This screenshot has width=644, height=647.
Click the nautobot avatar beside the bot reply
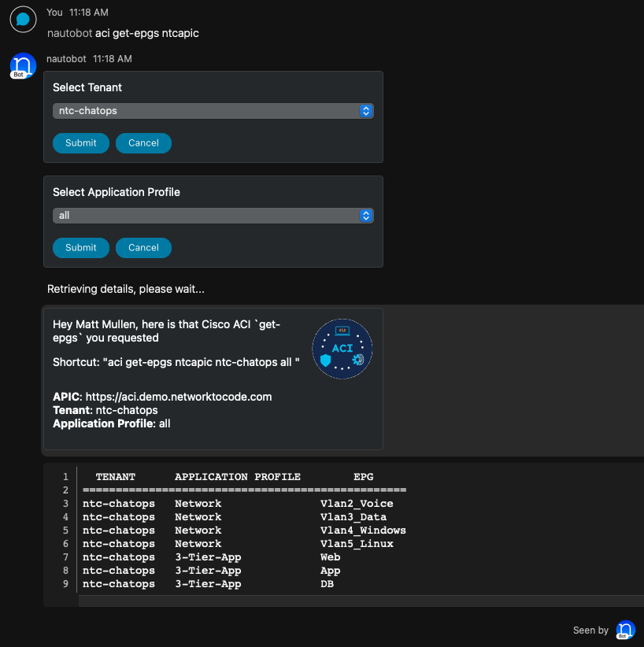[x=23, y=65]
